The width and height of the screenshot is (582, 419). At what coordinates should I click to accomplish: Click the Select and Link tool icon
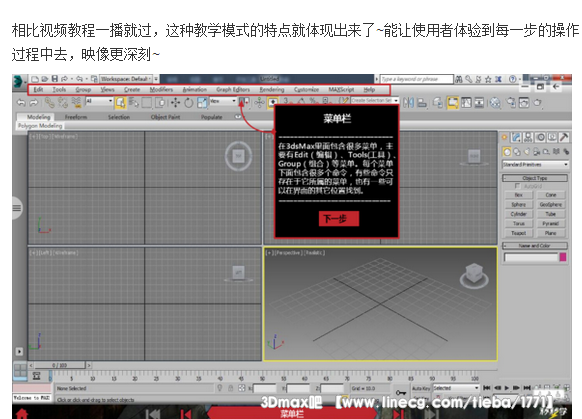(x=49, y=102)
